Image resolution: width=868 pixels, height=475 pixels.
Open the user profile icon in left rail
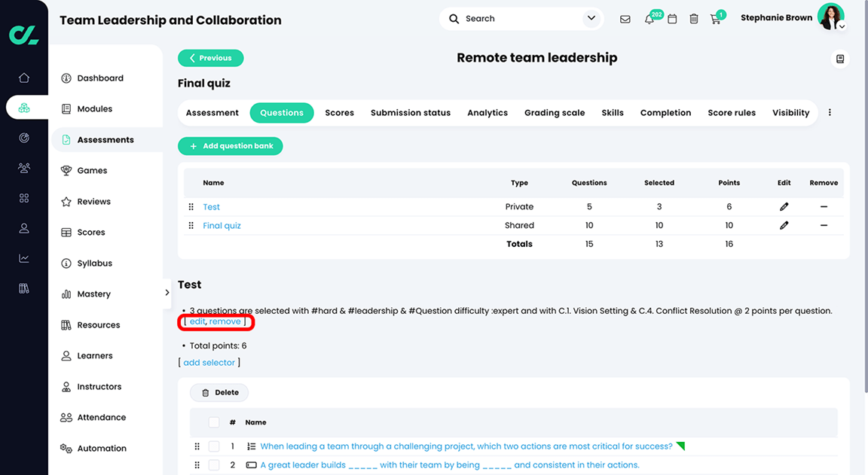(24, 228)
